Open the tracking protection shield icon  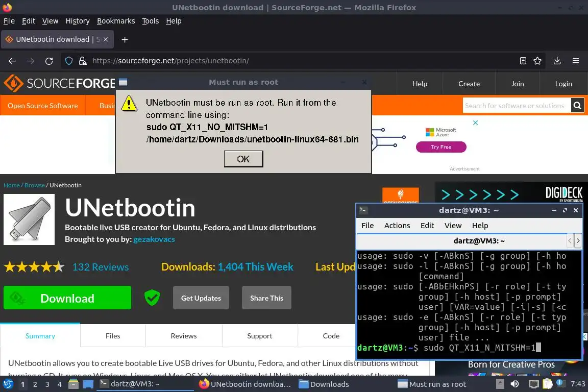[69, 61]
